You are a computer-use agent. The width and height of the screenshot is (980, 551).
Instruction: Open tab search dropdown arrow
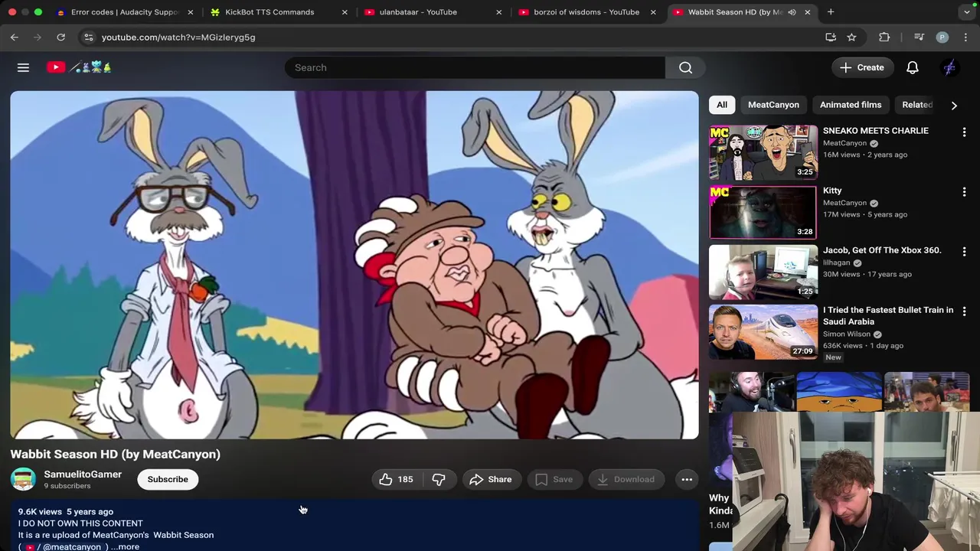pos(966,12)
